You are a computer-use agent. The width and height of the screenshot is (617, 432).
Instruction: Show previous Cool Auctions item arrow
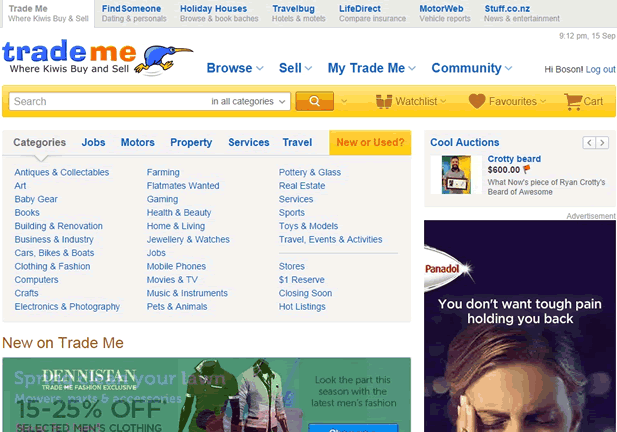pos(589,142)
